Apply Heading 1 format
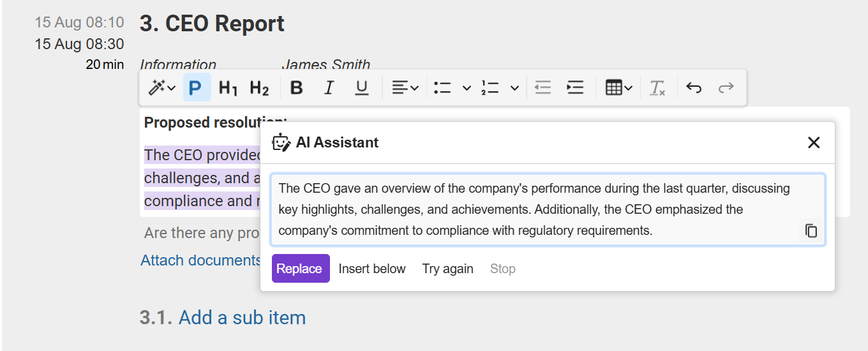Viewport: 868px width, 351px height. point(228,88)
